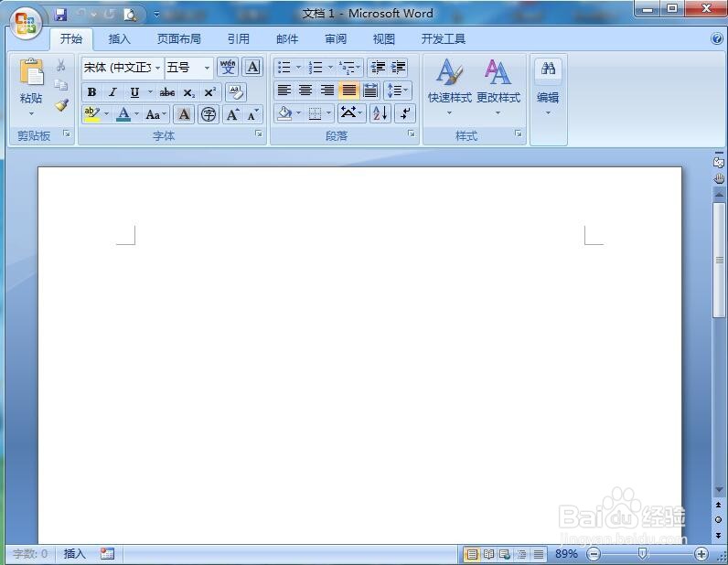Apply superscript formatting
This screenshot has height=565, width=728.
[209, 92]
